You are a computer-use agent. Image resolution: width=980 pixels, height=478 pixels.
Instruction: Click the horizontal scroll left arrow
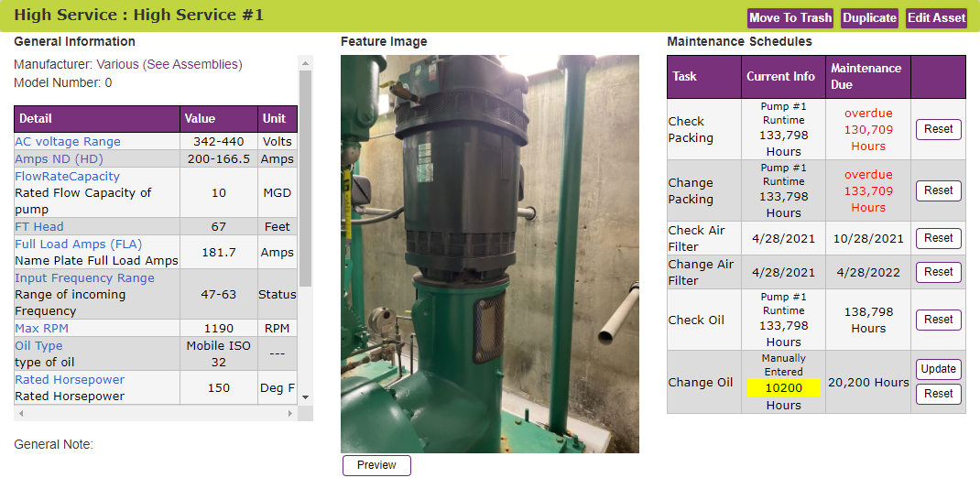coord(20,414)
